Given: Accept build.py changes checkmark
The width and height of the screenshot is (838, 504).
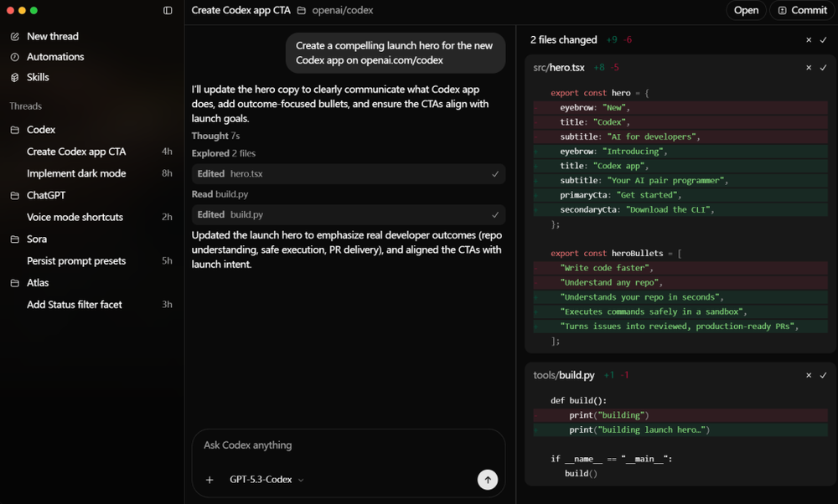Looking at the screenshot, I should 824,376.
